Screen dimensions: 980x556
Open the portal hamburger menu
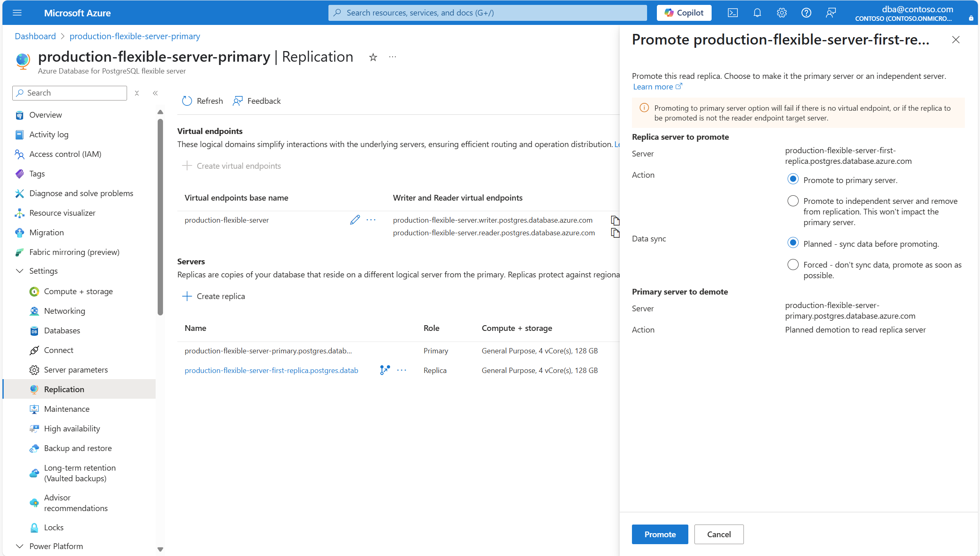pos(17,13)
